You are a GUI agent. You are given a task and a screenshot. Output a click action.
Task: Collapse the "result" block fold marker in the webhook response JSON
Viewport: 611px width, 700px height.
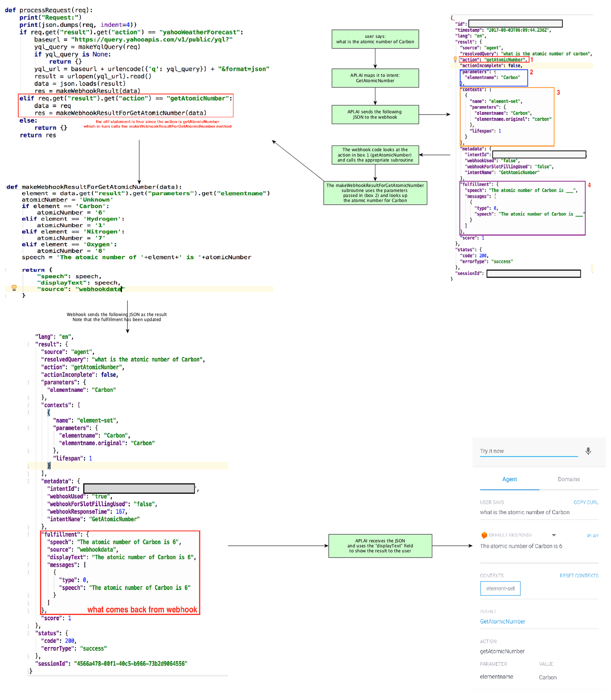[28, 344]
